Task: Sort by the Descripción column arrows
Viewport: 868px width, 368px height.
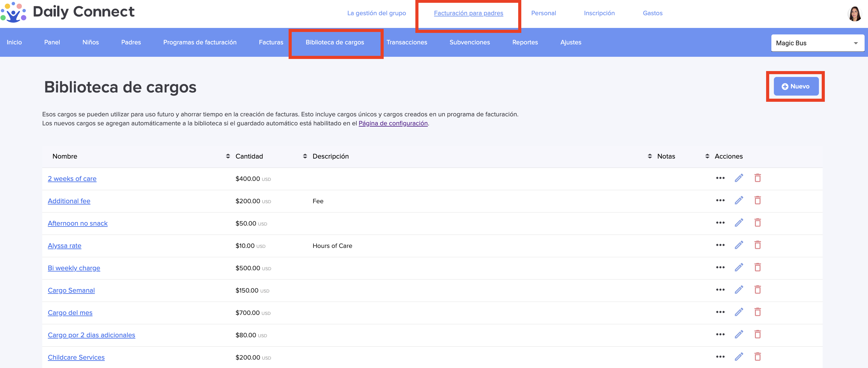Action: pyautogui.click(x=649, y=156)
